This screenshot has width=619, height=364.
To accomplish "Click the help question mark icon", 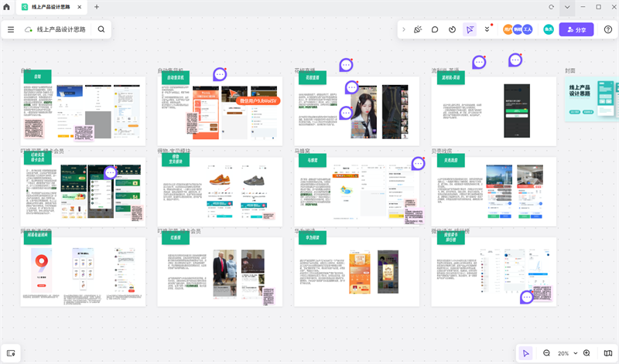I will 608,29.
